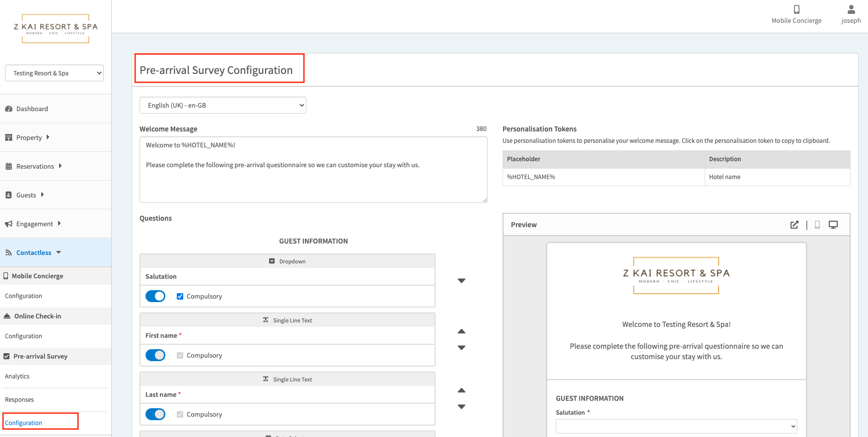The height and width of the screenshot is (437, 868).
Task: Switch preview to desktop monitor view
Action: click(833, 225)
